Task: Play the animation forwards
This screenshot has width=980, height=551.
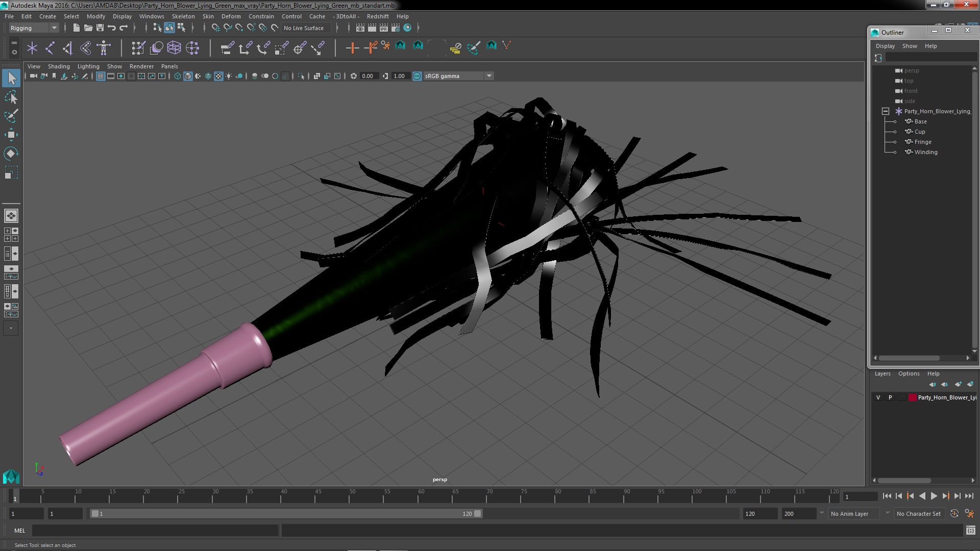Action: pyautogui.click(x=934, y=496)
